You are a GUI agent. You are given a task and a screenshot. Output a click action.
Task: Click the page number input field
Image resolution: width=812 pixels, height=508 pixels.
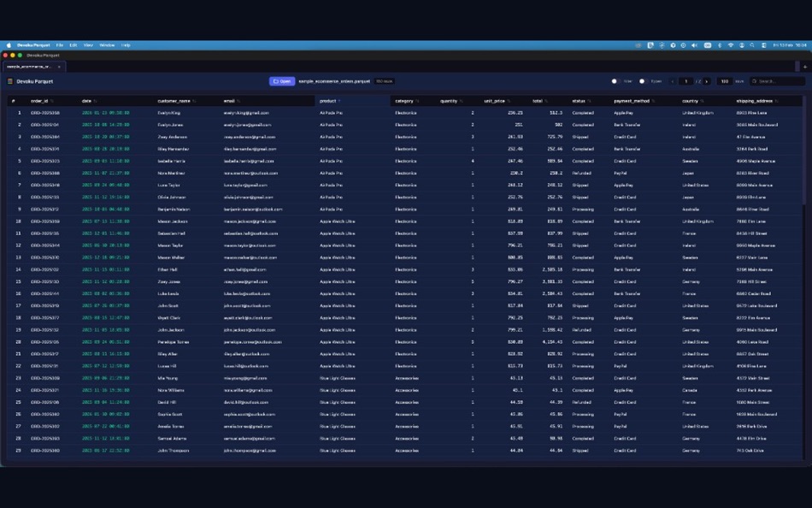pyautogui.click(x=686, y=81)
